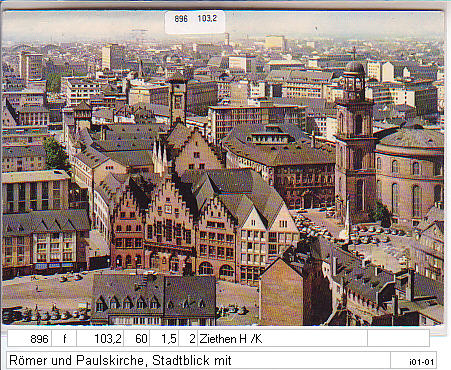Click the round Paulskirche rotunda roof

click(412, 138)
